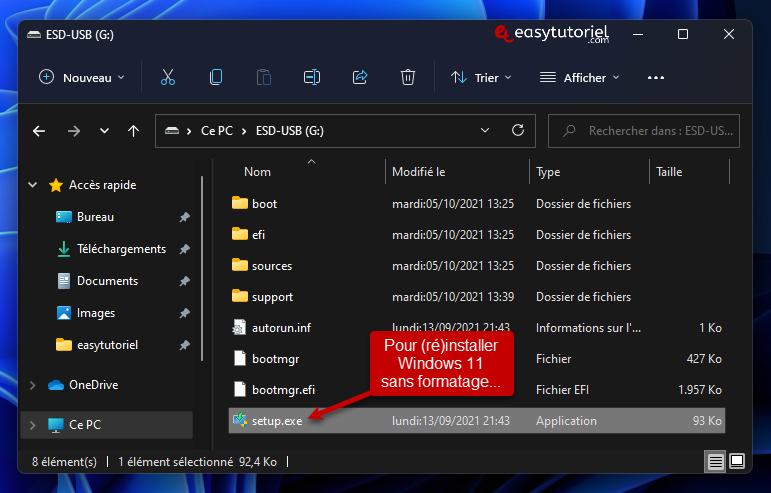
Task: Click the Copy icon in toolbar
Action: point(216,78)
